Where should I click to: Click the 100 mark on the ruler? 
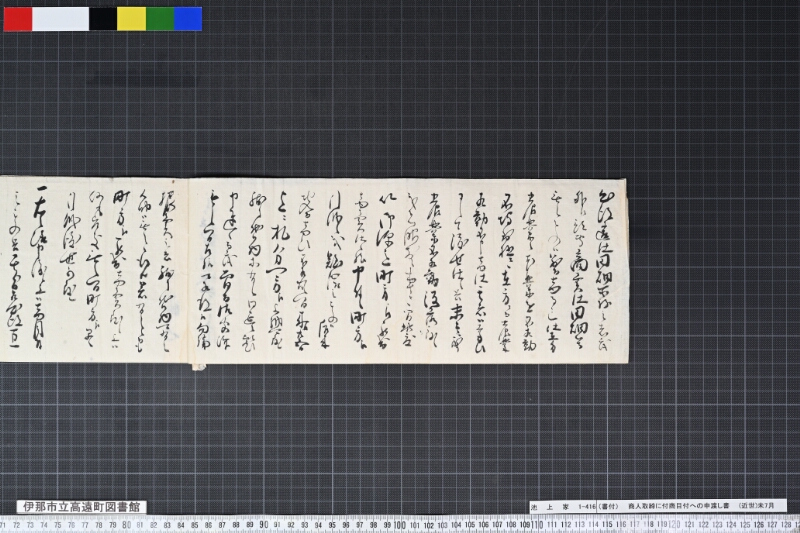point(400,524)
